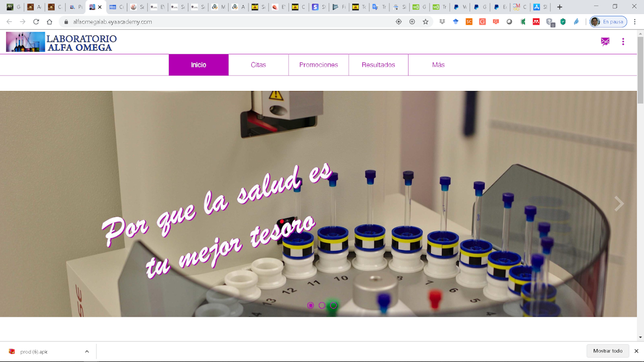Open the question mark extension with badge
Screen dimensions: 644x362
pyautogui.click(x=550, y=22)
